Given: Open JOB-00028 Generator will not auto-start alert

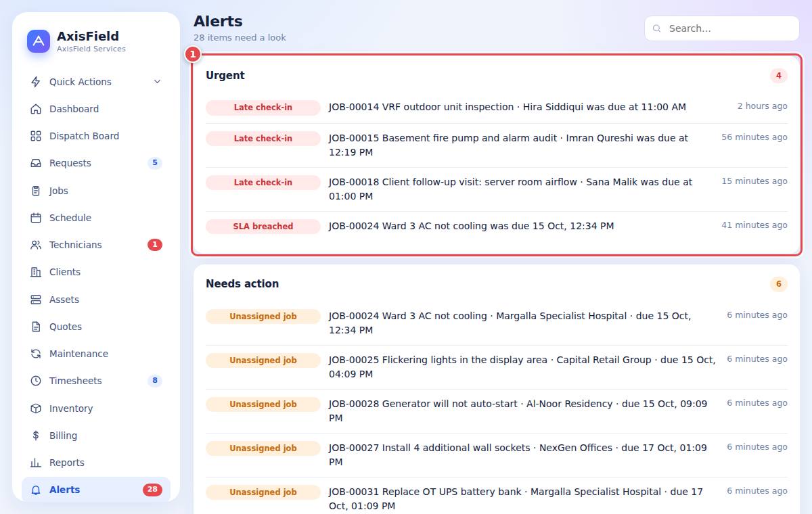Looking at the screenshot, I should [518, 411].
